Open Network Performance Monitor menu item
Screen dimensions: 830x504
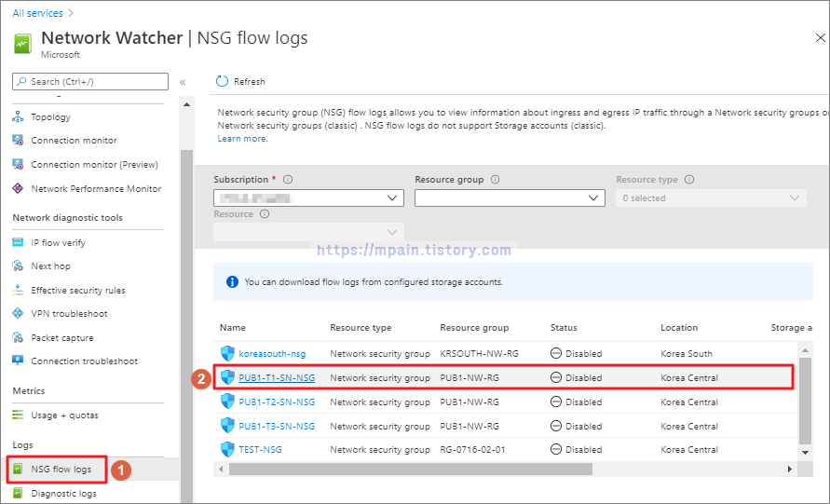point(96,188)
